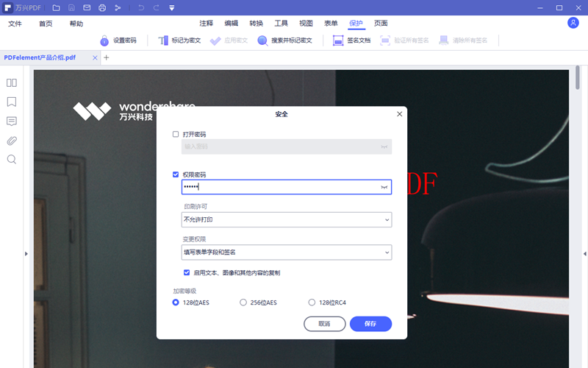Viewport: 588px width, 368px height.
Task: Toggle 启用文本、图像和其他内容的复制 checkbox
Action: [x=187, y=272]
